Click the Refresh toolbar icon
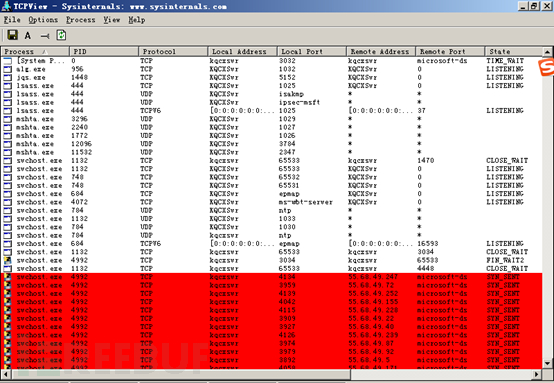 [61, 35]
